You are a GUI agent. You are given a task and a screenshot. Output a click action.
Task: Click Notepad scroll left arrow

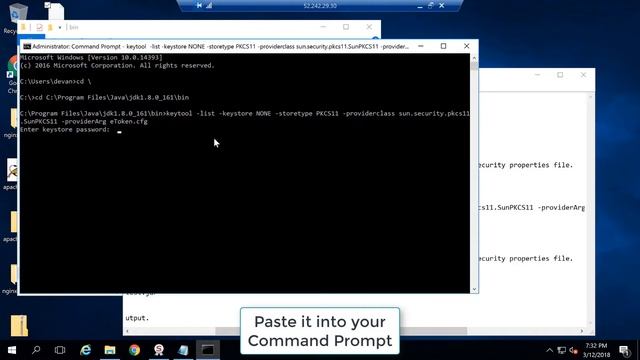127,331
